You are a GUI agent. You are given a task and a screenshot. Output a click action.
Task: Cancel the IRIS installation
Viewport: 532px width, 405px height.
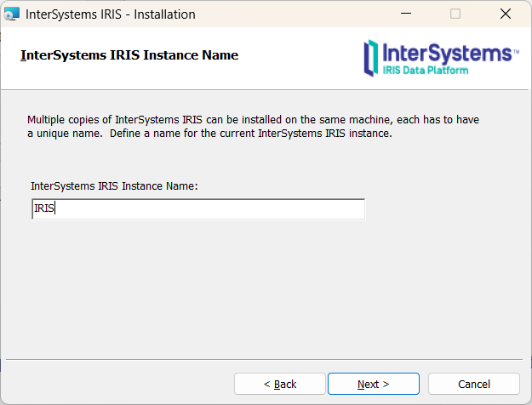tap(473, 384)
